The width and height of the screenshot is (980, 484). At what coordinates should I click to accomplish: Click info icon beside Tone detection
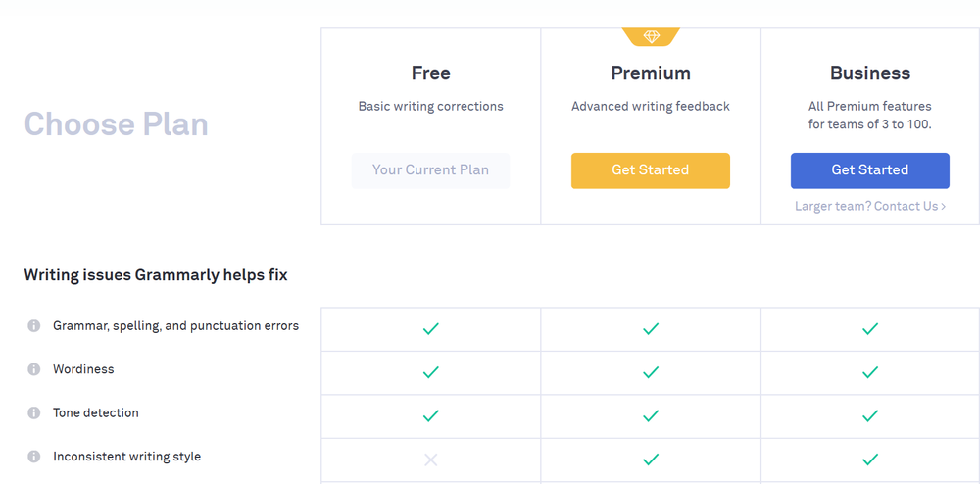33,413
